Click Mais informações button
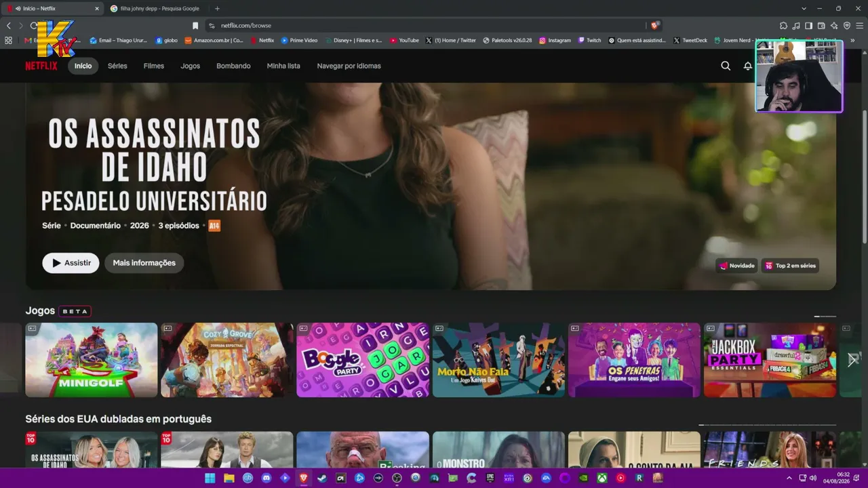The width and height of the screenshot is (868, 488). (144, 263)
